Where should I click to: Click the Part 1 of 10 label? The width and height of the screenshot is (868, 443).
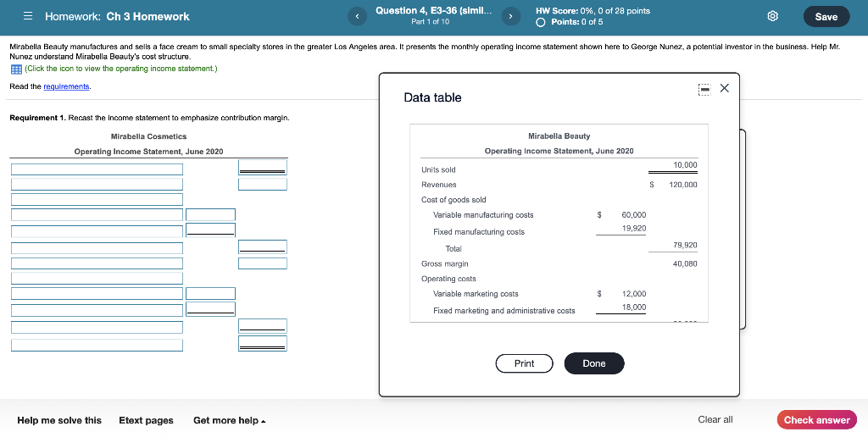coord(430,22)
